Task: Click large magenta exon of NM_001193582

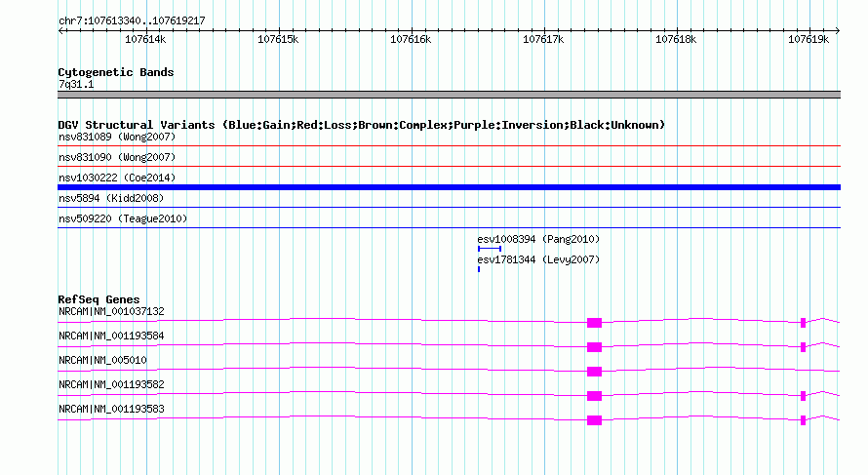Action: pos(594,396)
